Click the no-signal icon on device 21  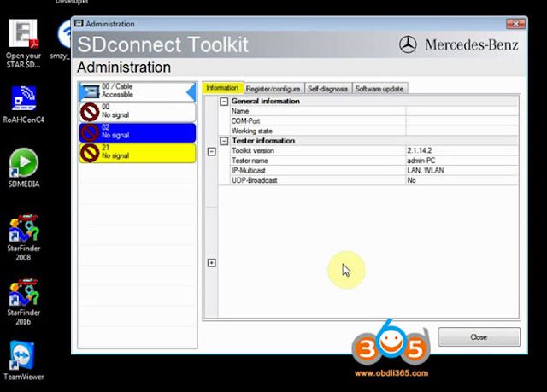point(90,153)
